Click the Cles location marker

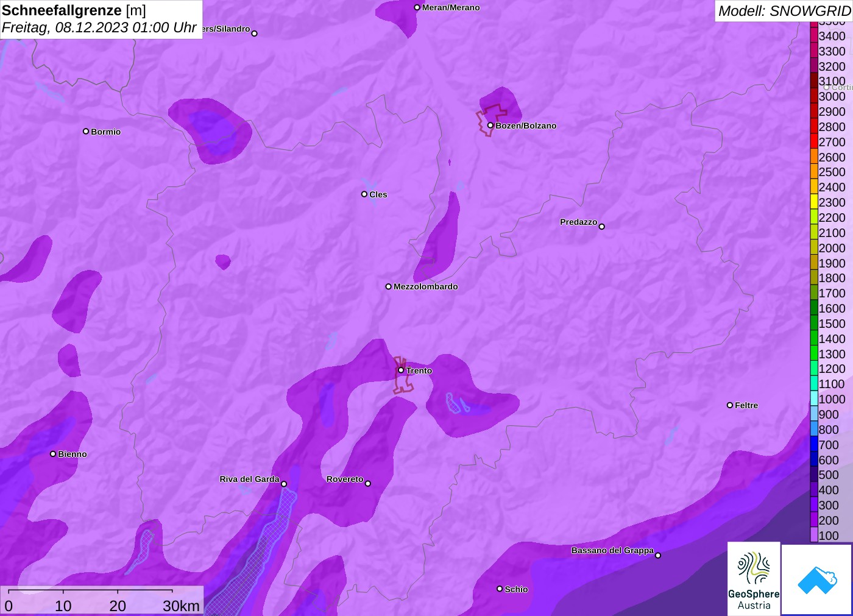pyautogui.click(x=364, y=194)
